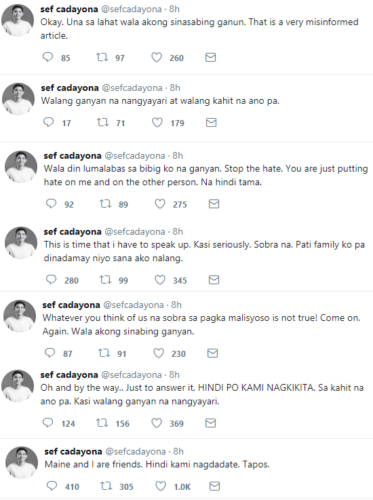
Task: Send 'Walang ganyan na nangyayari' tweet via message
Action: tap(211, 123)
